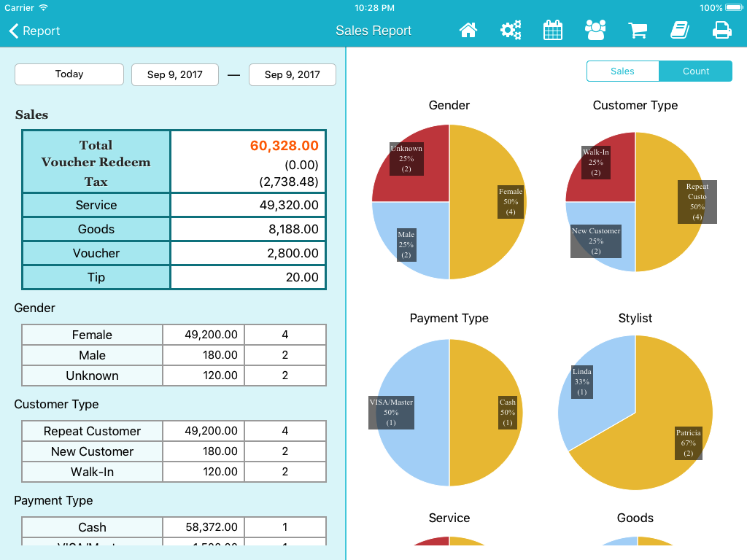Switch chart view to Sales
Viewport: 747px width, 560px height.
click(622, 71)
